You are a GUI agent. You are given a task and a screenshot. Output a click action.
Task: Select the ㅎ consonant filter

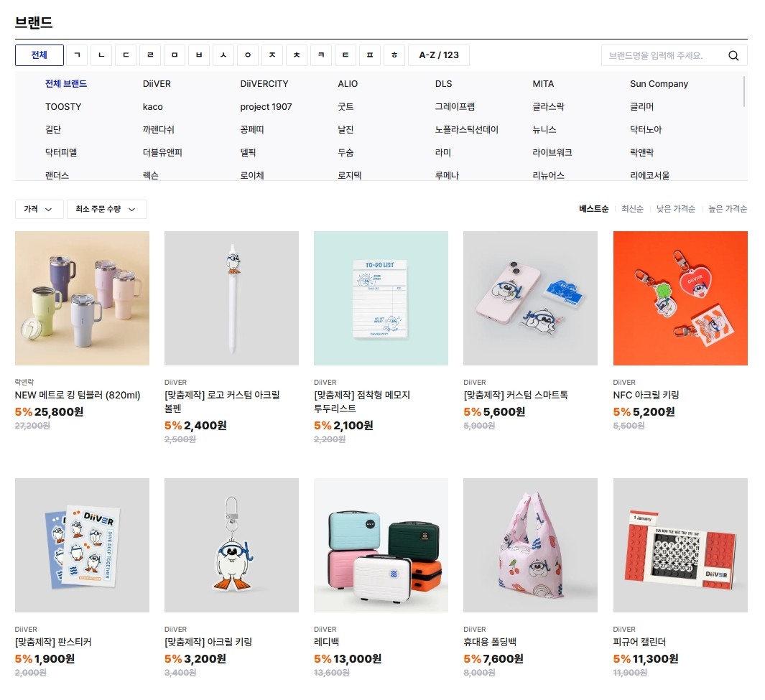pos(394,55)
